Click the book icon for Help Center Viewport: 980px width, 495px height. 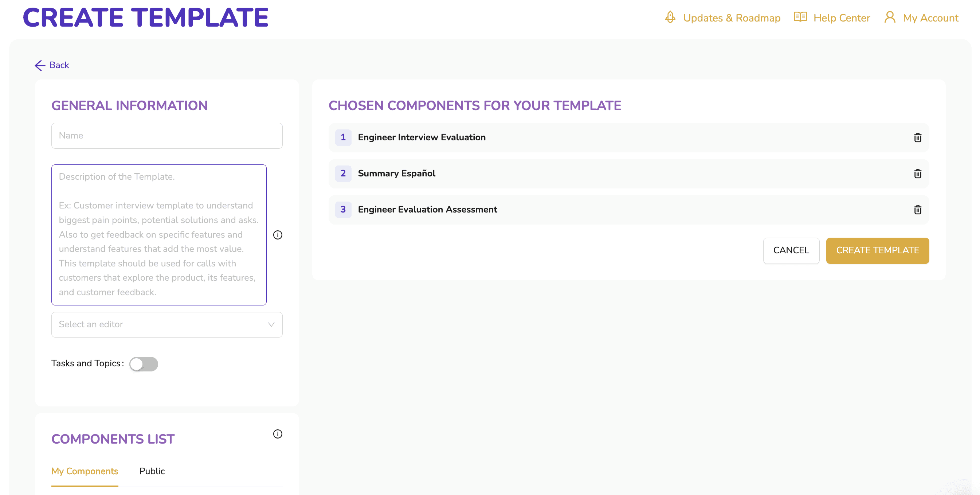pyautogui.click(x=800, y=17)
